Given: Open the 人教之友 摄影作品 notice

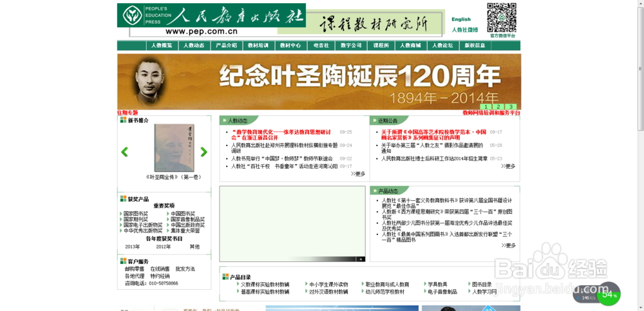Looking at the screenshot, I should pyautogui.click(x=432, y=148).
